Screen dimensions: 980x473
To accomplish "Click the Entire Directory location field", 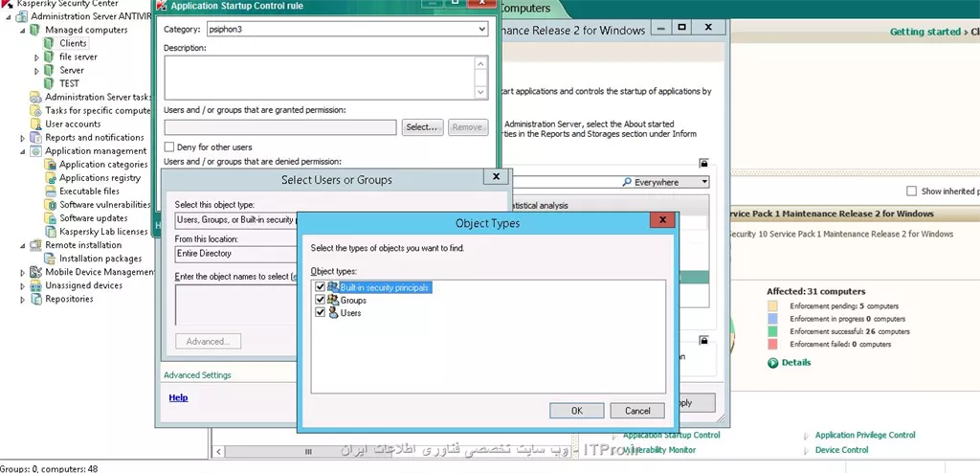I will 236,254.
